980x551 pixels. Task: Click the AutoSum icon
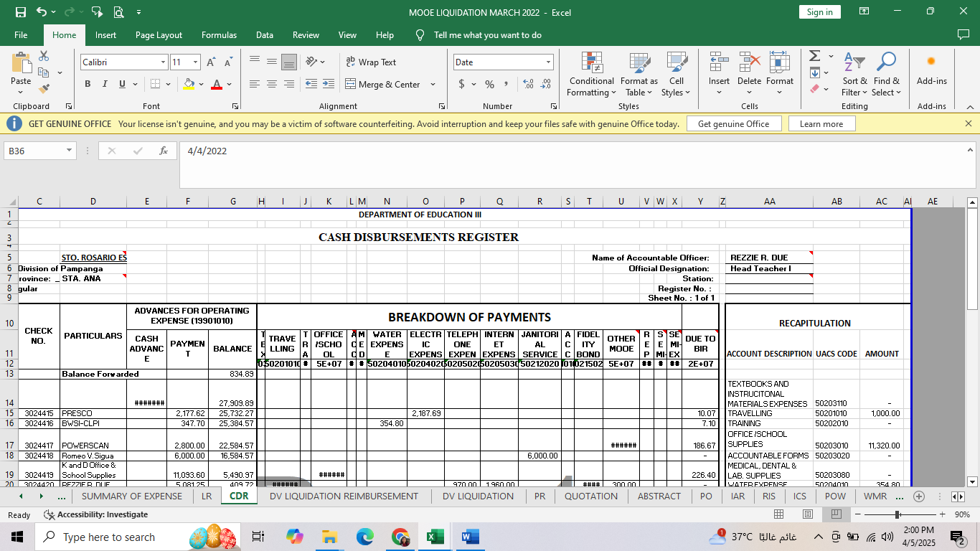pos(814,56)
